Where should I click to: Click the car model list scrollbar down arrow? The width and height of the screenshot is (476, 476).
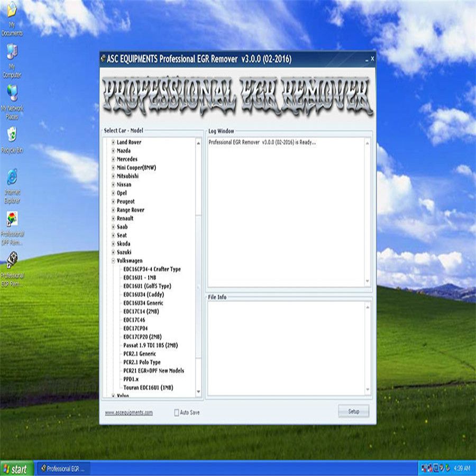tap(198, 392)
